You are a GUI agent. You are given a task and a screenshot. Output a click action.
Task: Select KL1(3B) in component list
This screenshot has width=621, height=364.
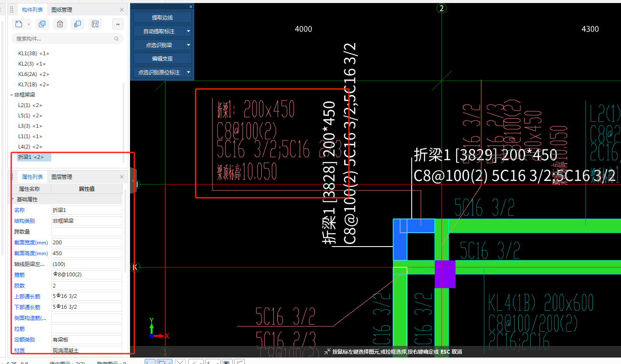pos(34,54)
